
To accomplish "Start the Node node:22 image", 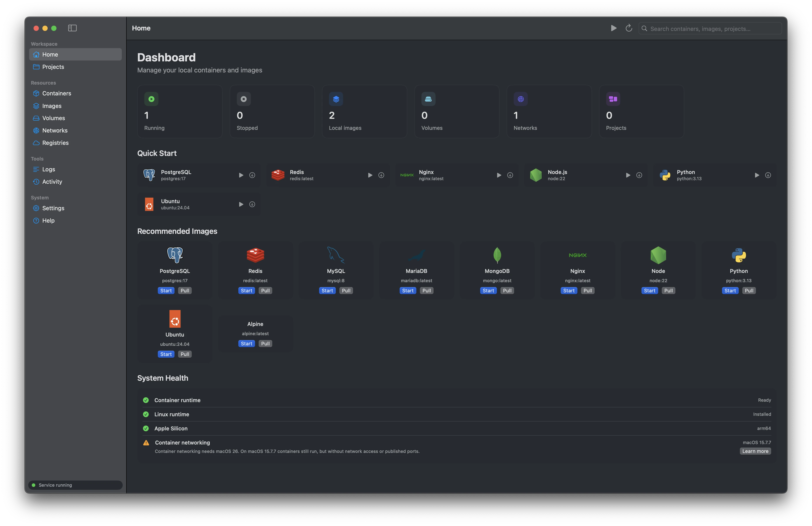I will pyautogui.click(x=650, y=290).
